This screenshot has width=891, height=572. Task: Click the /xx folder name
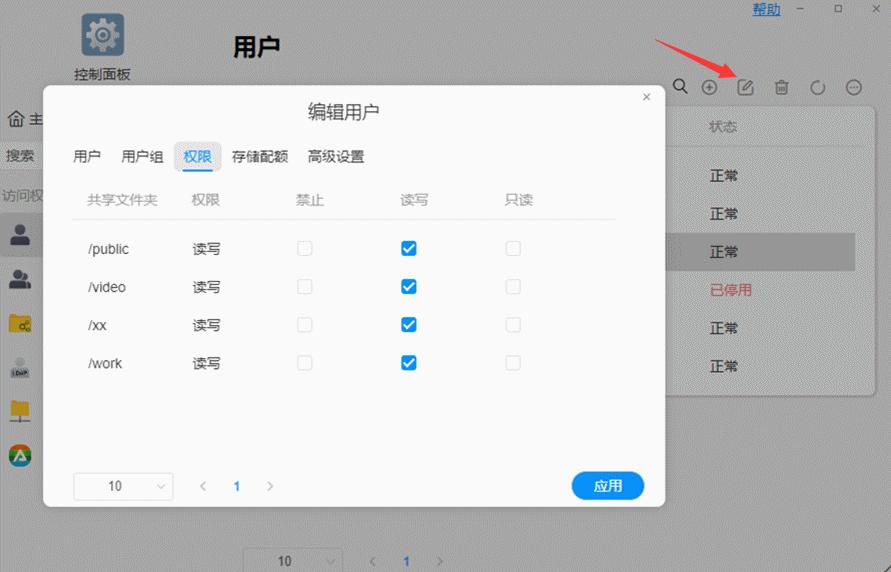pyautogui.click(x=97, y=325)
